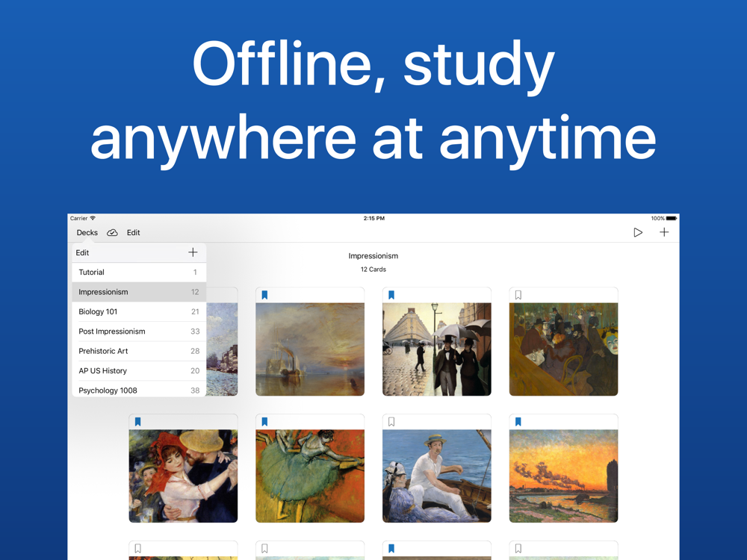This screenshot has width=747, height=560.
Task: Open the Prehistoric Art deck
Action: click(x=139, y=351)
